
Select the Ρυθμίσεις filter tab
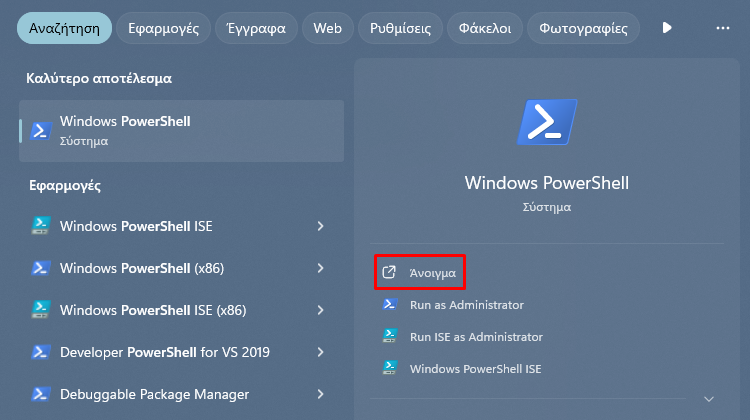400,28
